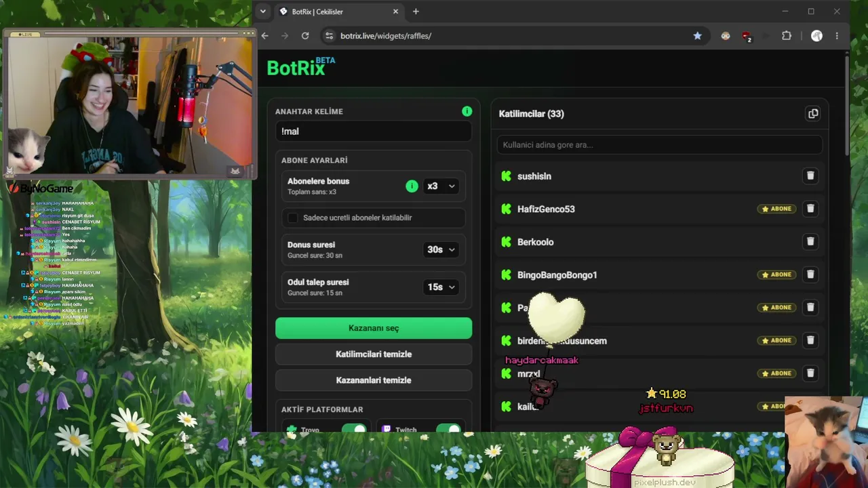Click the BotRix BETA logo

click(x=301, y=67)
